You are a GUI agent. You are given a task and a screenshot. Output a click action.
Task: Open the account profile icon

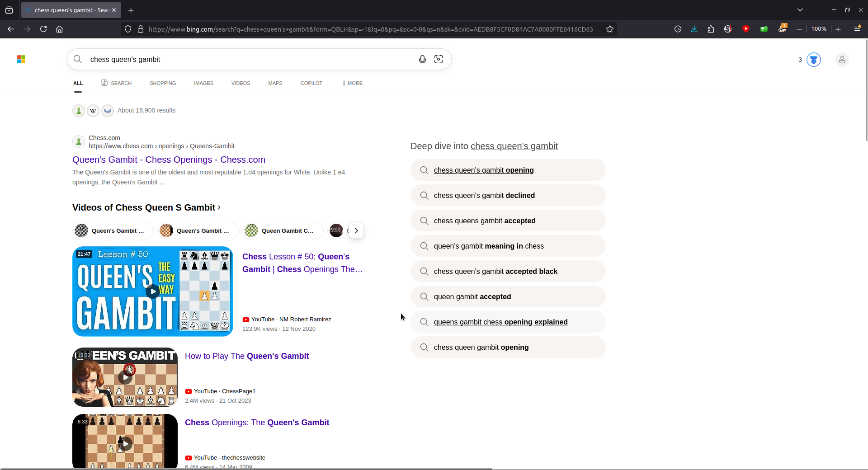pyautogui.click(x=842, y=60)
